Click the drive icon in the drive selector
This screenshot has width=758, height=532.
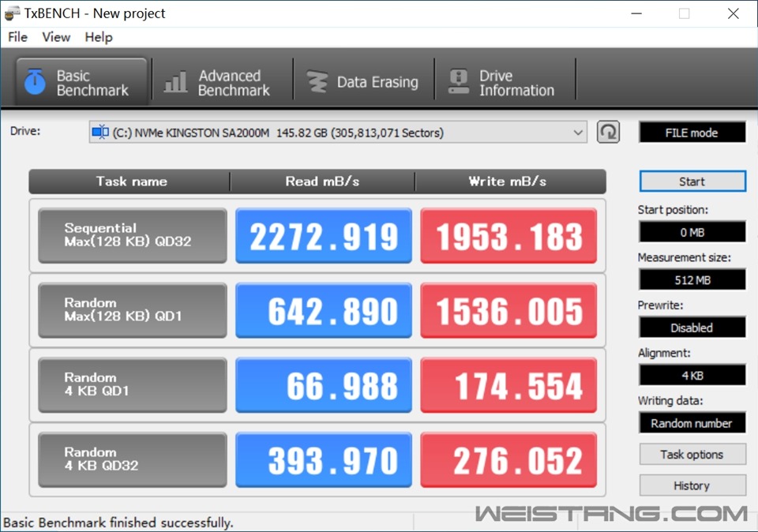(x=100, y=133)
